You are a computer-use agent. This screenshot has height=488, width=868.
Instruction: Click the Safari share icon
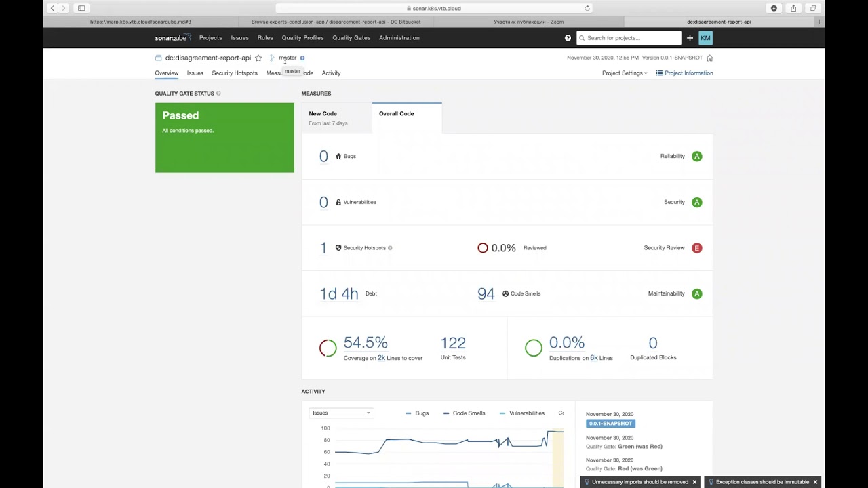pos(793,8)
